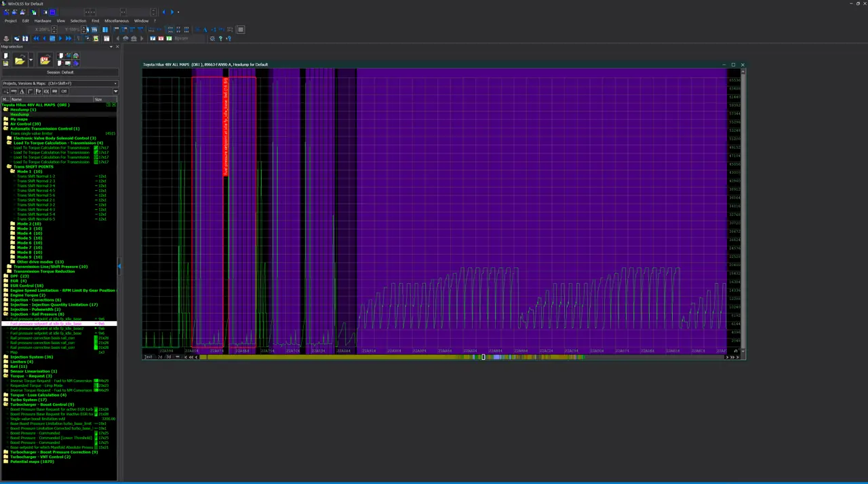Collapse the Trans SHIFT POINTS folder
868x484 pixels.
[x=9, y=167]
